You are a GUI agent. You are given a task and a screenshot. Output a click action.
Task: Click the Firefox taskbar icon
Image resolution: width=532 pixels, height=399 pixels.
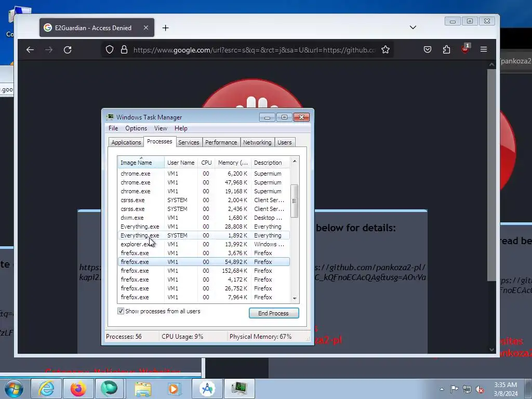[78, 389]
